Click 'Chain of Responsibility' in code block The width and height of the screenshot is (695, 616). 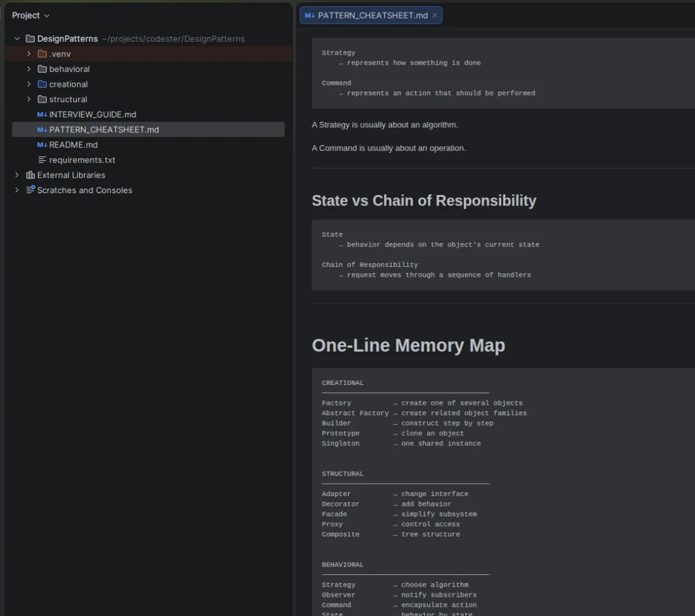point(370,264)
